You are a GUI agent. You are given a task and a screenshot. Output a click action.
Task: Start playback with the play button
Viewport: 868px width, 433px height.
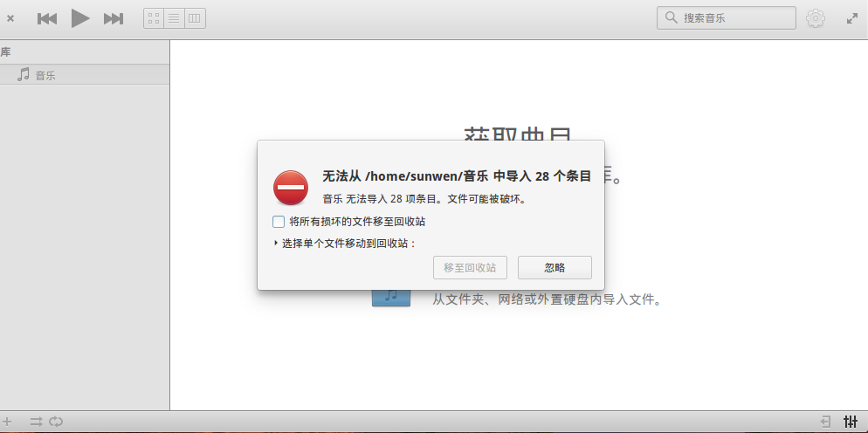[80, 18]
